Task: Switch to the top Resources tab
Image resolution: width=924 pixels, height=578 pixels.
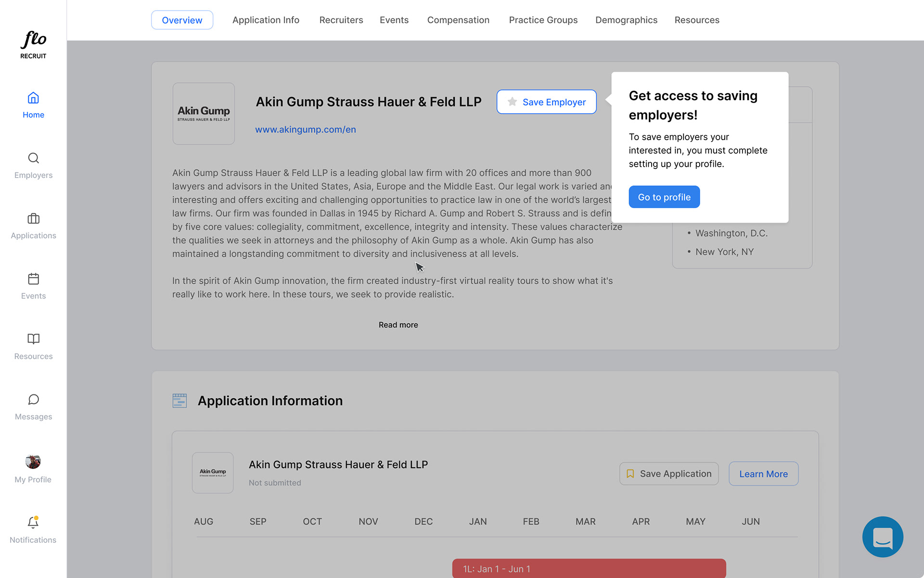Action: pos(697,20)
